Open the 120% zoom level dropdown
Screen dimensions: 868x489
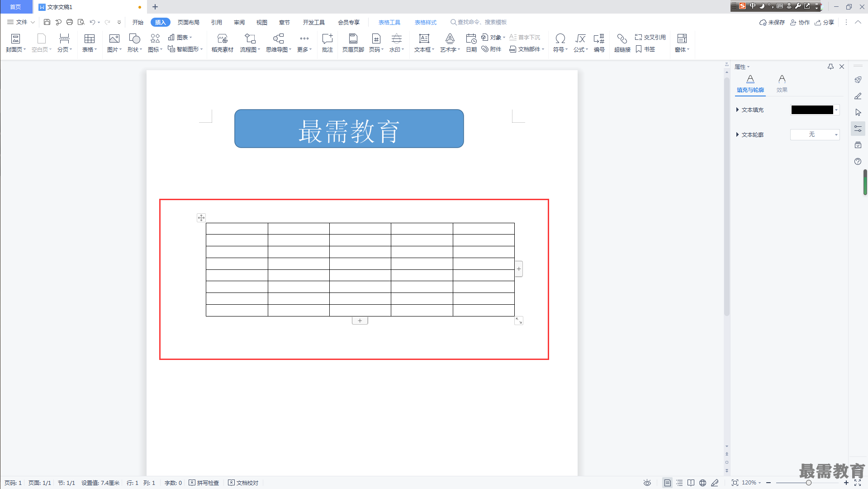(x=751, y=483)
